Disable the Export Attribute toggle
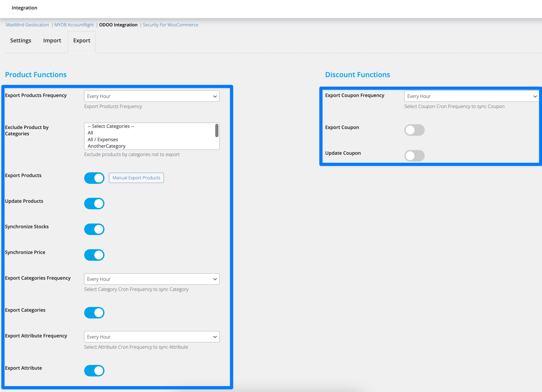 pyautogui.click(x=94, y=371)
